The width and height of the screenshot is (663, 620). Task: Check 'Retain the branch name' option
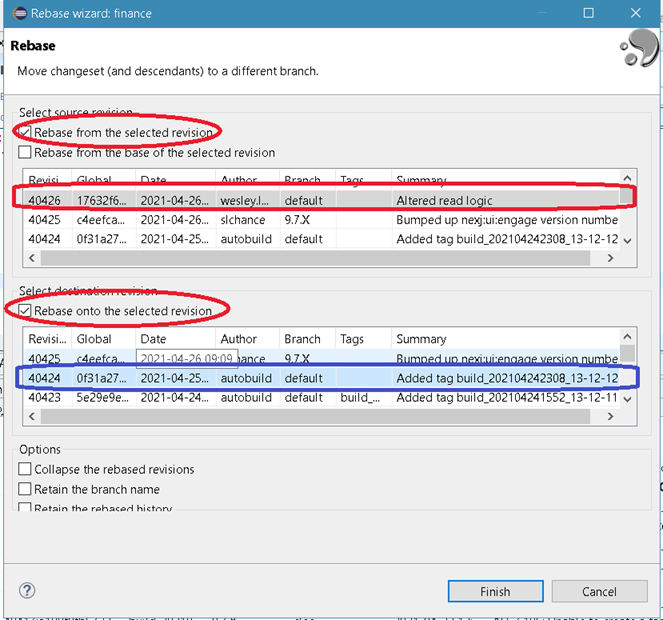pos(25,489)
